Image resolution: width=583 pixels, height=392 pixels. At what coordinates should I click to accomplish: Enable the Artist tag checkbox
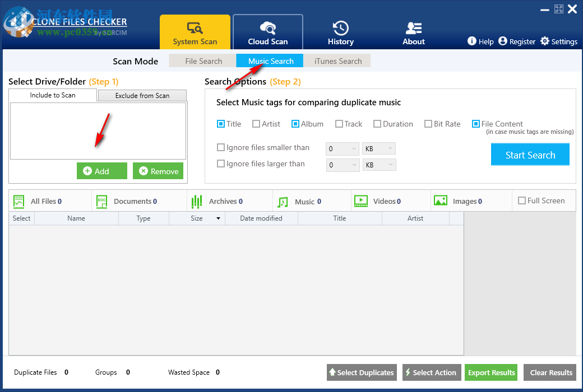coord(256,124)
